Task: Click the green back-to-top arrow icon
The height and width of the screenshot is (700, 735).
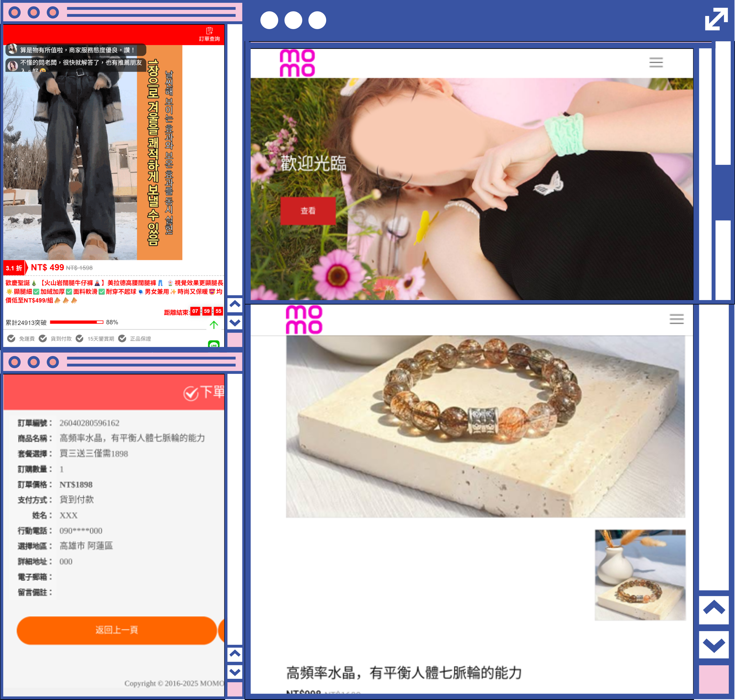Action: point(214,325)
